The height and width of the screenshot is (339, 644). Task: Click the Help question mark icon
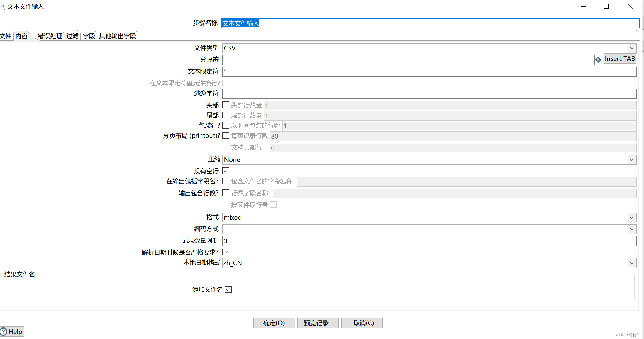click(x=4, y=332)
